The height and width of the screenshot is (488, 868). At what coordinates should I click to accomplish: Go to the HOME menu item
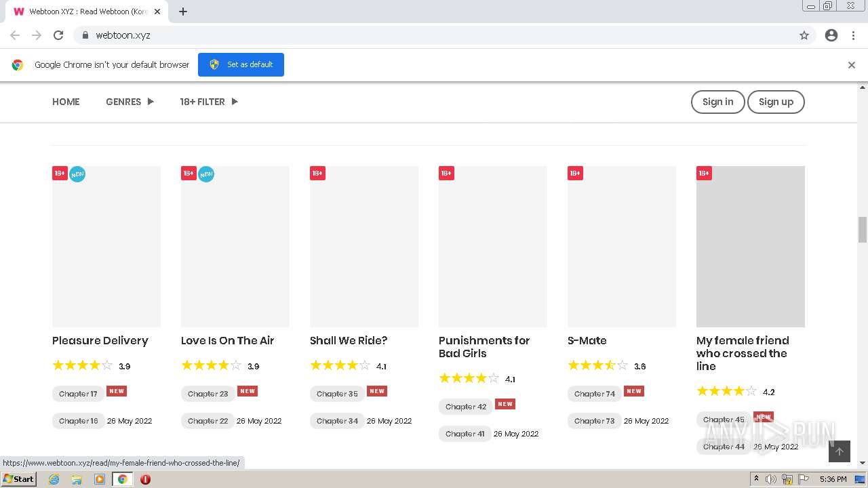pos(66,102)
